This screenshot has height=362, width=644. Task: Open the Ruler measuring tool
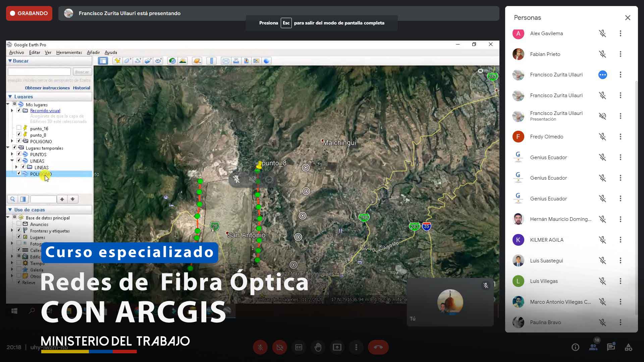coord(211,61)
